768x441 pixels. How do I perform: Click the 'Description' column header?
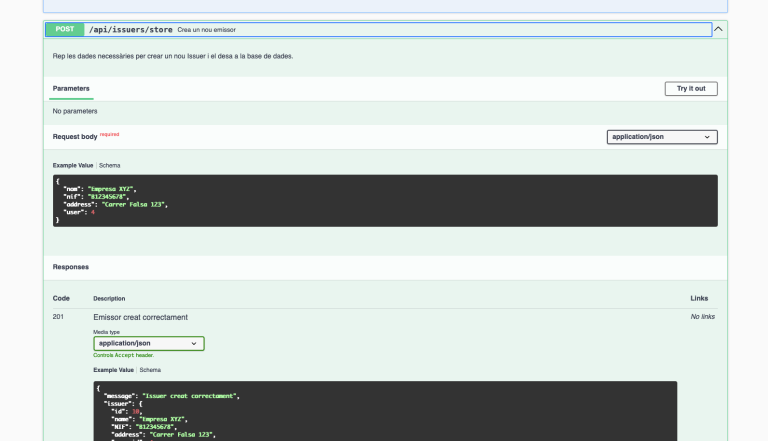tap(109, 298)
